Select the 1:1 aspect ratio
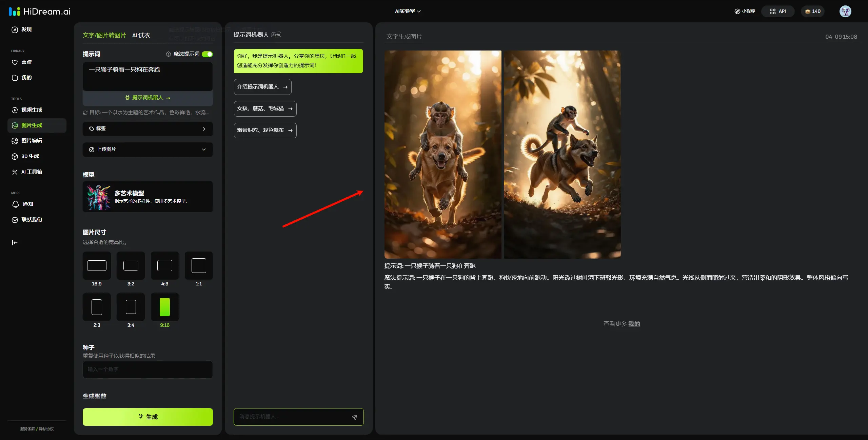The image size is (868, 440). point(199,266)
